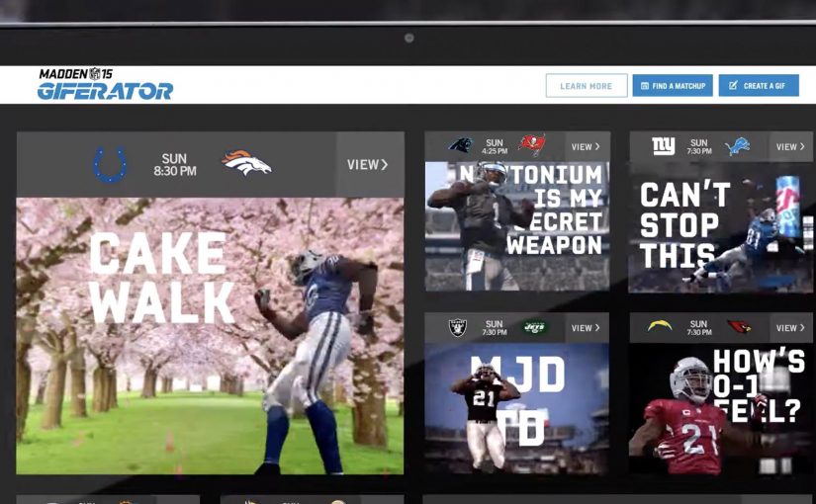Viewport: 816px width, 504px height.
Task: Open the Secret Weapon GIF thumbnail
Action: click(x=517, y=226)
